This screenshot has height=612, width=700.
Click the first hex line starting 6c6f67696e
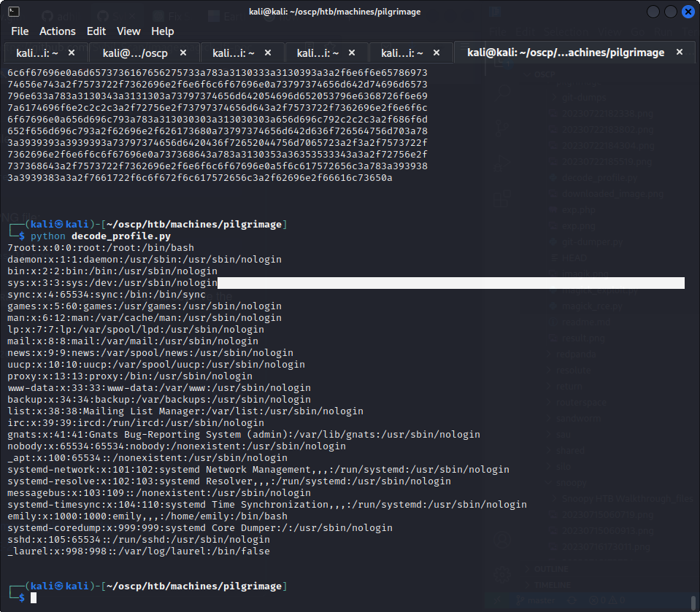point(218,72)
